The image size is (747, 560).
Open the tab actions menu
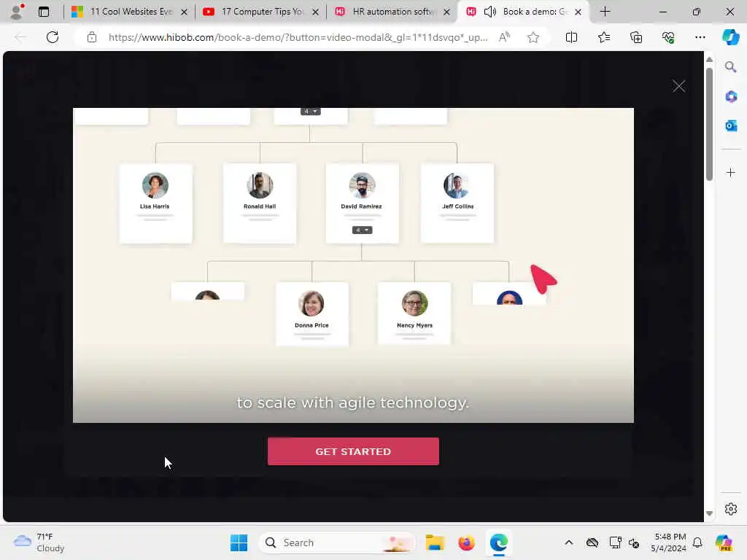pos(44,12)
